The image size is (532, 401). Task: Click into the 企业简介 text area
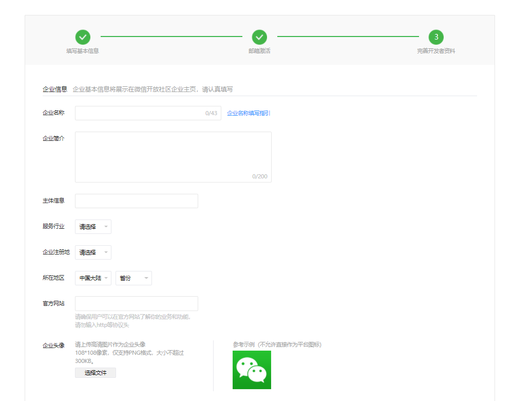pyautogui.click(x=173, y=157)
